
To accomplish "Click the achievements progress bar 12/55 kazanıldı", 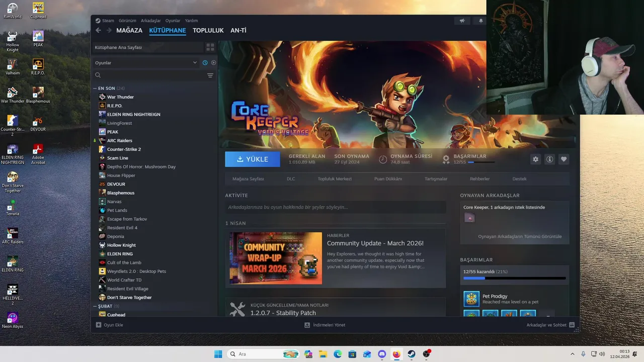I will [x=514, y=278].
